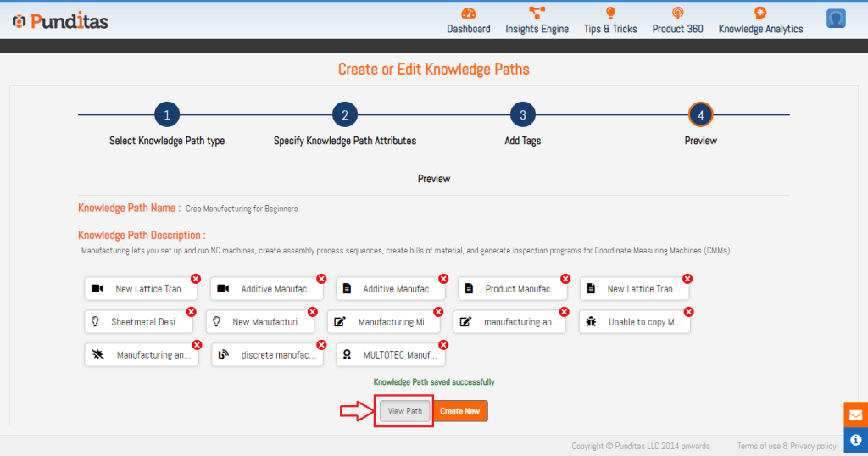
Task: Select the discrete manufac... item card
Action: (267, 355)
